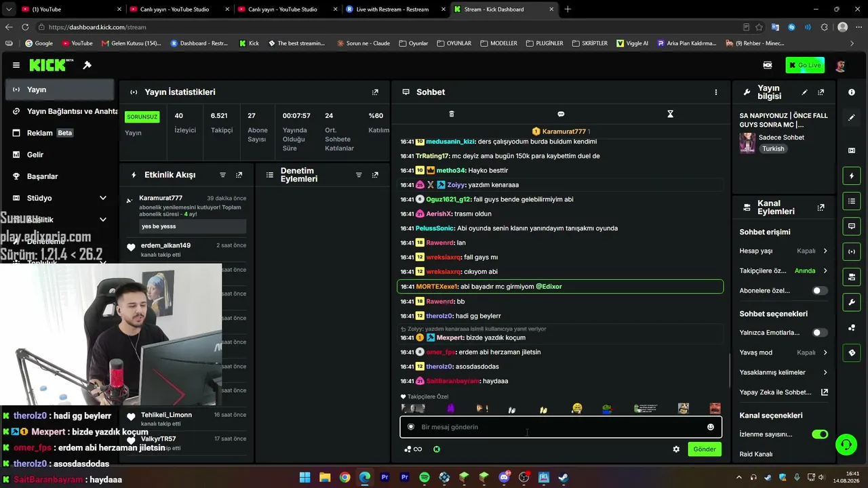The height and width of the screenshot is (488, 868).
Task: Click the ticket icon in right sidebar
Action: pyautogui.click(x=852, y=353)
